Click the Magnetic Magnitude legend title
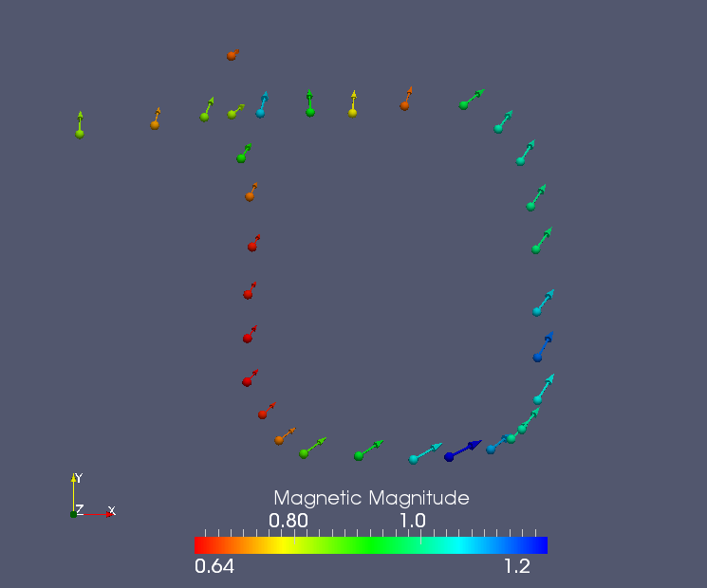The image size is (707, 588). pos(372,498)
